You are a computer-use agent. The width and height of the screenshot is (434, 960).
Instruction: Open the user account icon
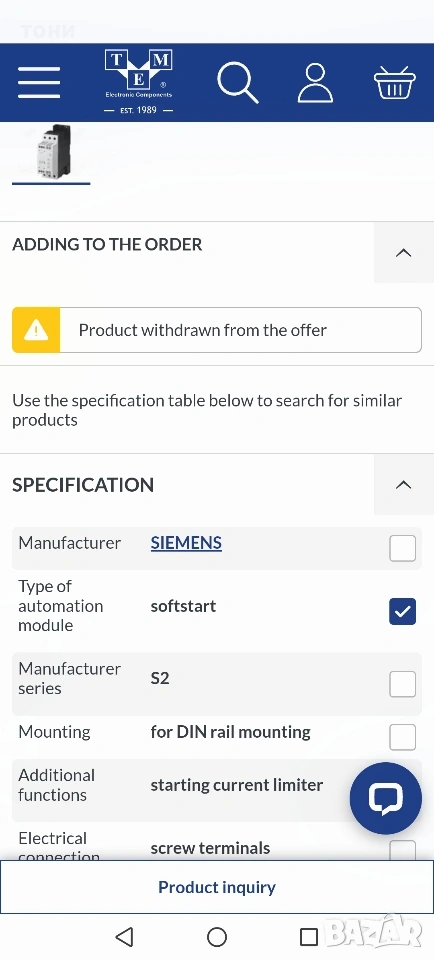pos(315,83)
